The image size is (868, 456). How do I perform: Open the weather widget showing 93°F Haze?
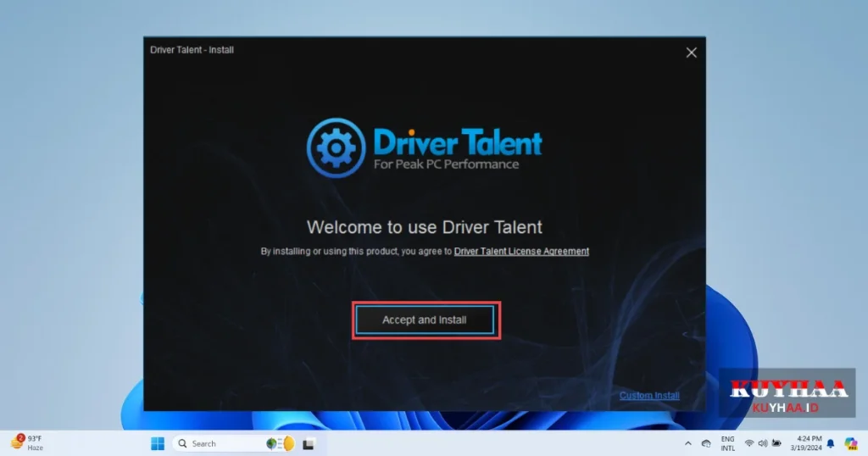[26, 442]
